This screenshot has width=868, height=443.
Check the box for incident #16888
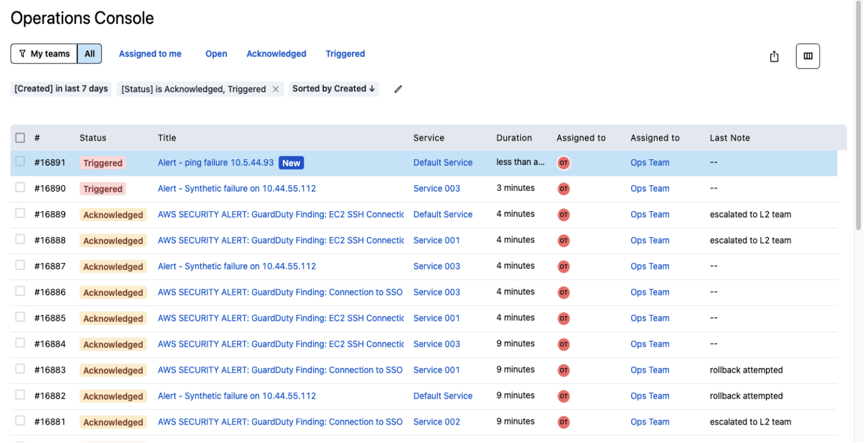20,239
